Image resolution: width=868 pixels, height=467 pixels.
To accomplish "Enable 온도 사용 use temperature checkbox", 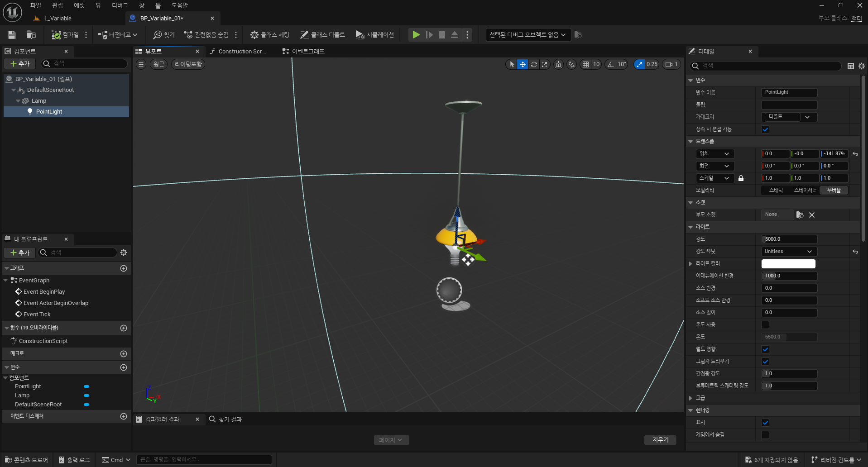I will point(765,325).
